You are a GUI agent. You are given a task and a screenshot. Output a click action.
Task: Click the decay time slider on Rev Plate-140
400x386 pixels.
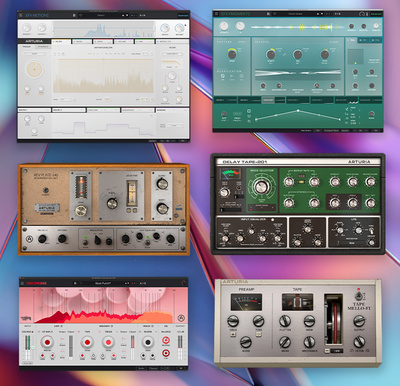pos(132,193)
